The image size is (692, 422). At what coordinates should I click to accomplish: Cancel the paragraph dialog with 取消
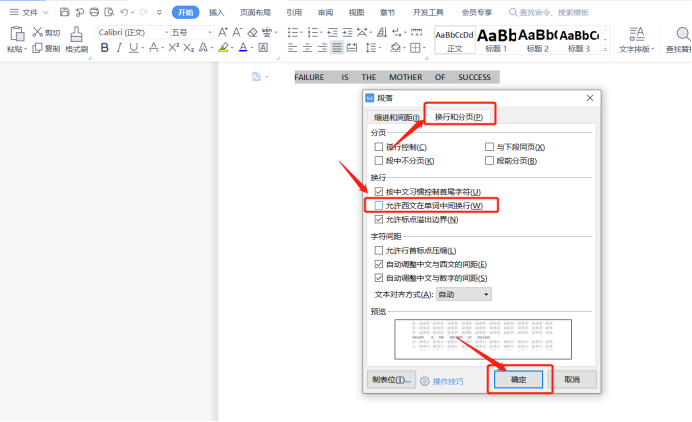click(572, 379)
